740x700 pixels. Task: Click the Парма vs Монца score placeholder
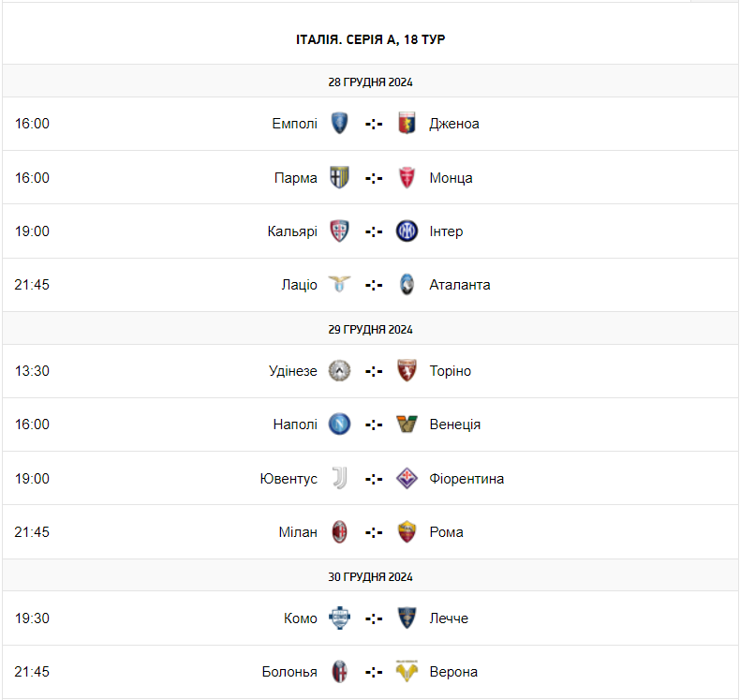tap(374, 178)
